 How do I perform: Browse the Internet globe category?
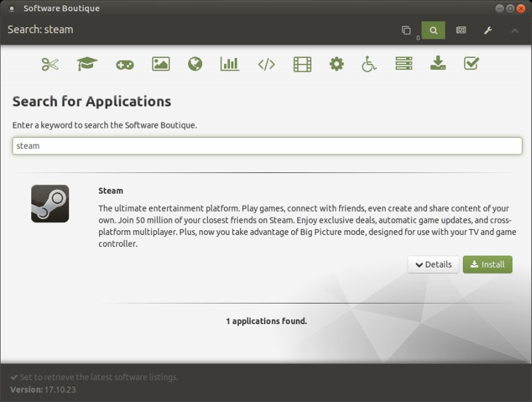click(x=195, y=64)
